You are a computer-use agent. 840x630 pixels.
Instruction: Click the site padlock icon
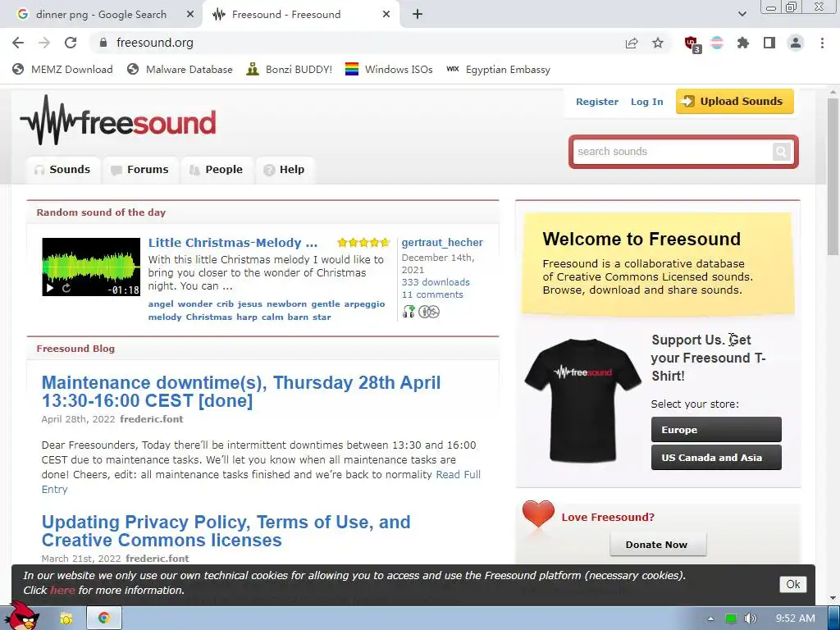(x=103, y=43)
